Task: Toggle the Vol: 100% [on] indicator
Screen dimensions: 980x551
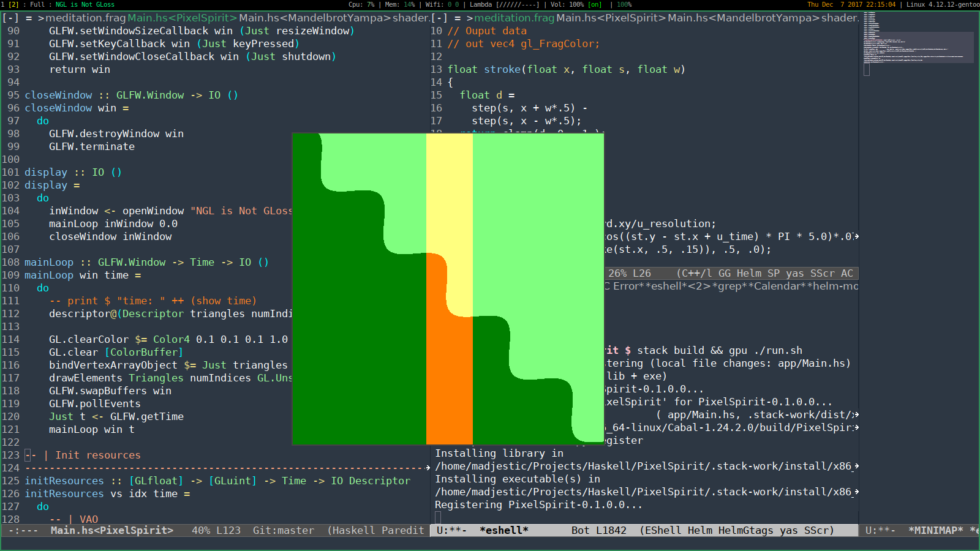Action: point(576,4)
